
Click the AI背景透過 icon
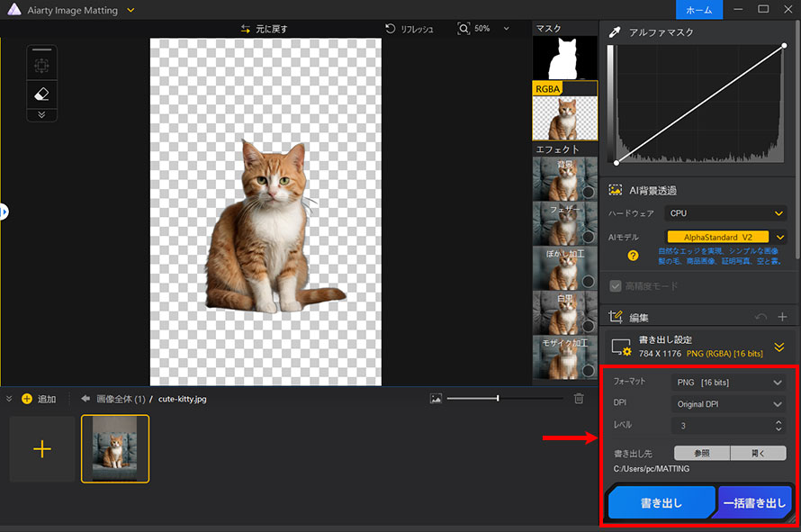(616, 190)
